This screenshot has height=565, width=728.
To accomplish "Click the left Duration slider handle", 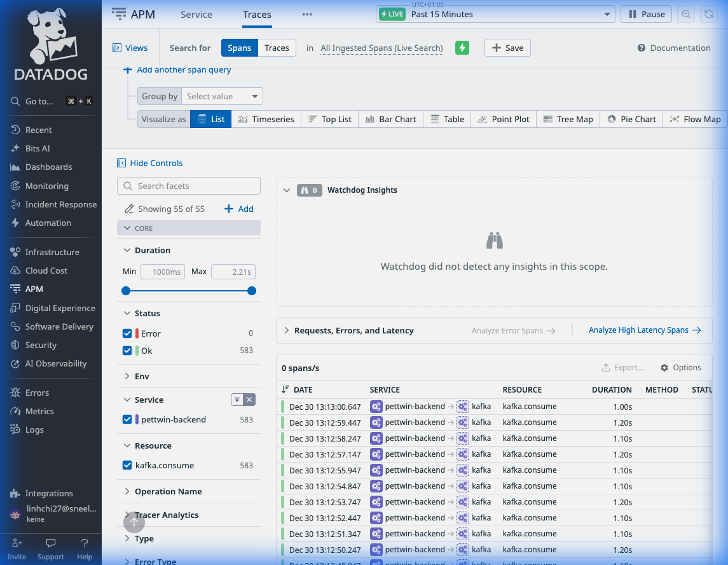I will 126,291.
